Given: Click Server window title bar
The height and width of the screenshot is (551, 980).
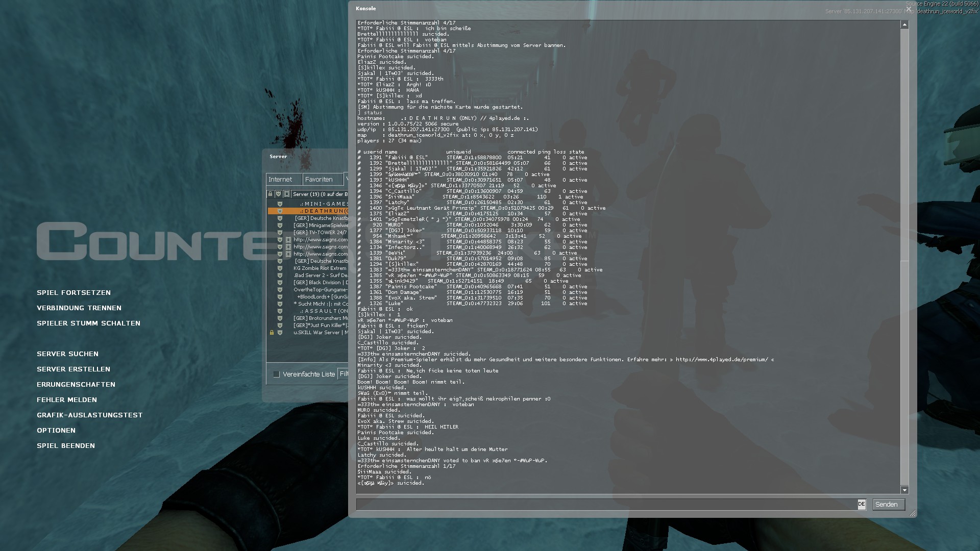Looking at the screenshot, I should pyautogui.click(x=305, y=157).
